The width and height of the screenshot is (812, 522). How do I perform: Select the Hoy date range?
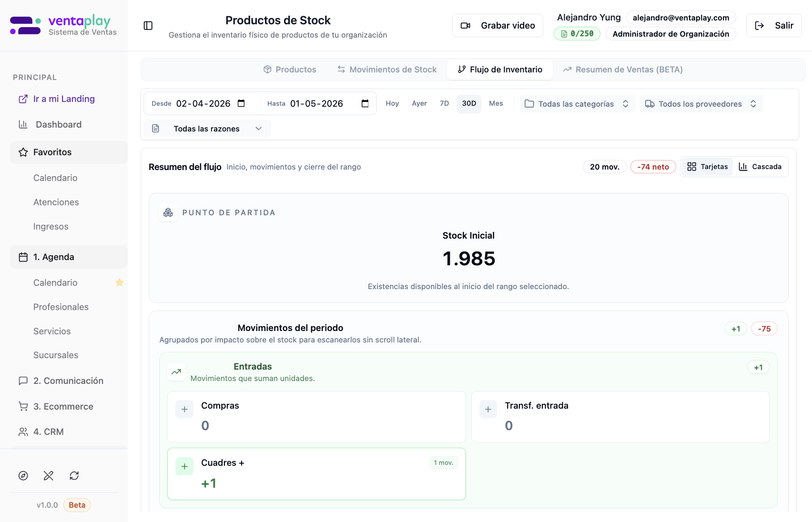(x=392, y=103)
